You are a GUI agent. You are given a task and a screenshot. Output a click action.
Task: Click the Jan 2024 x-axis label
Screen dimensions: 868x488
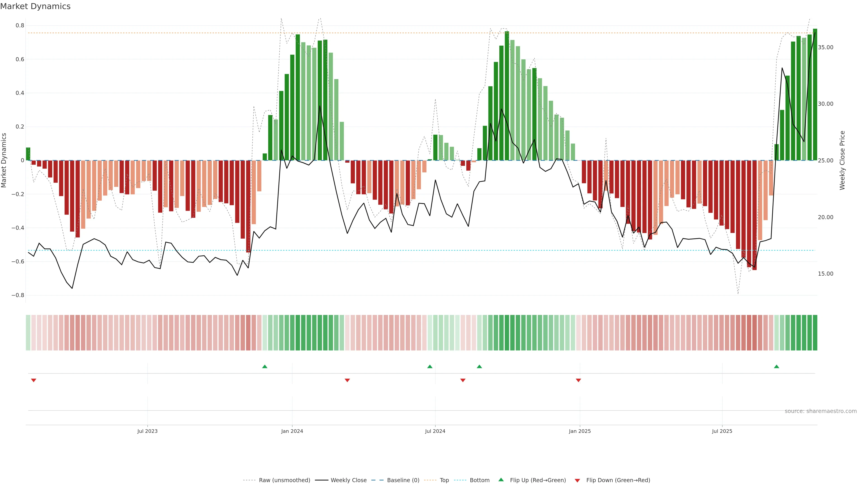point(292,431)
